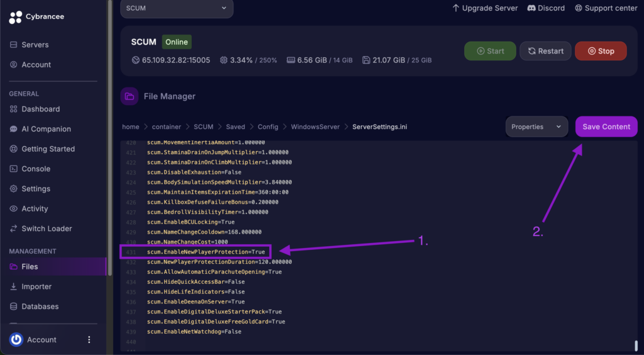
Task: Click the File Manager folder icon
Action: [x=130, y=96]
